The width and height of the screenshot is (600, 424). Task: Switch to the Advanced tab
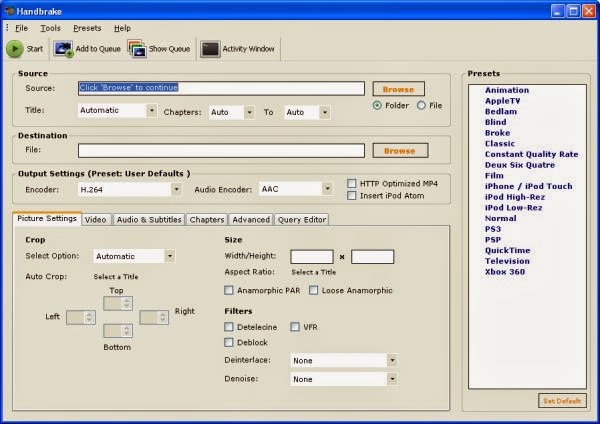coord(251,220)
